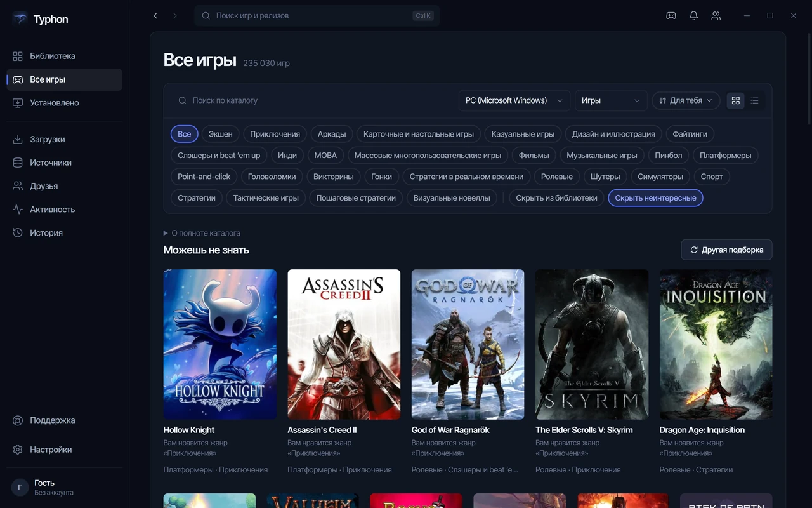This screenshot has height=508, width=812.
Task: Toggle the Спорт filter
Action: pos(712,177)
